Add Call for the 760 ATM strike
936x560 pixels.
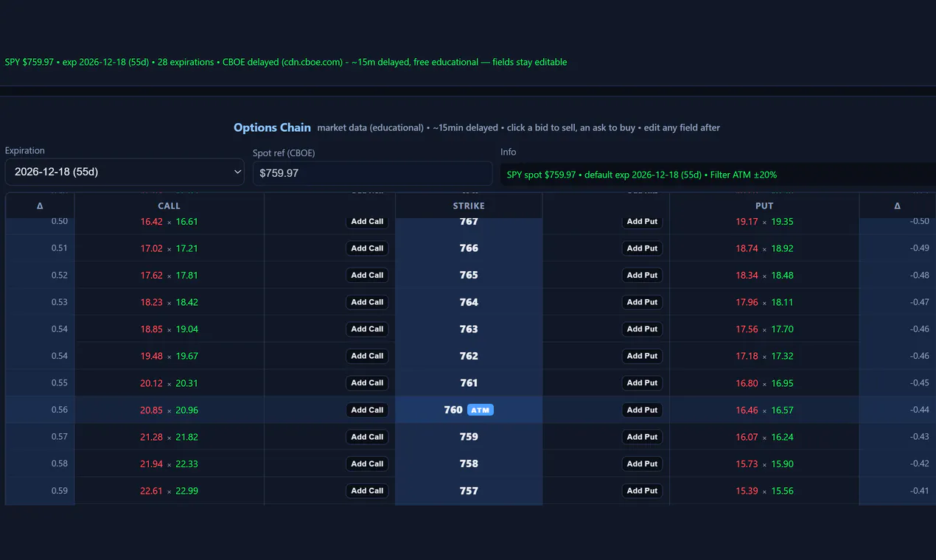click(x=367, y=410)
